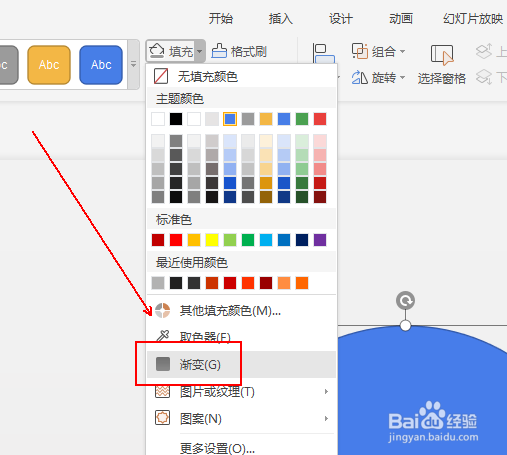Apply the orange Abc shape style

coord(49,65)
